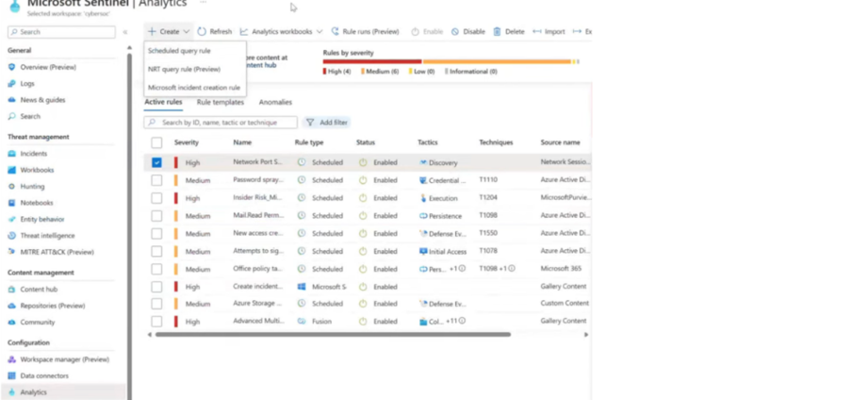Screen dimensions: 868x400
Task: Open the Incidents icon under Threat management
Action: pyautogui.click(x=11, y=154)
